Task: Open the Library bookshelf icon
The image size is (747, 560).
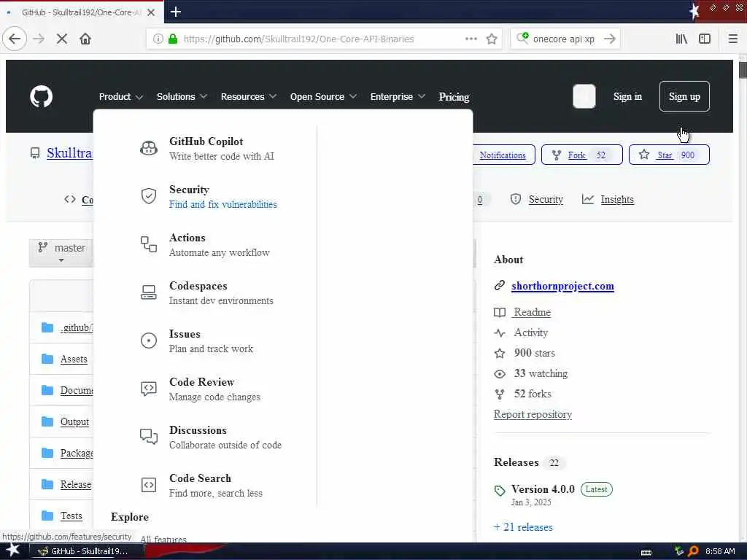Action: click(x=681, y=39)
